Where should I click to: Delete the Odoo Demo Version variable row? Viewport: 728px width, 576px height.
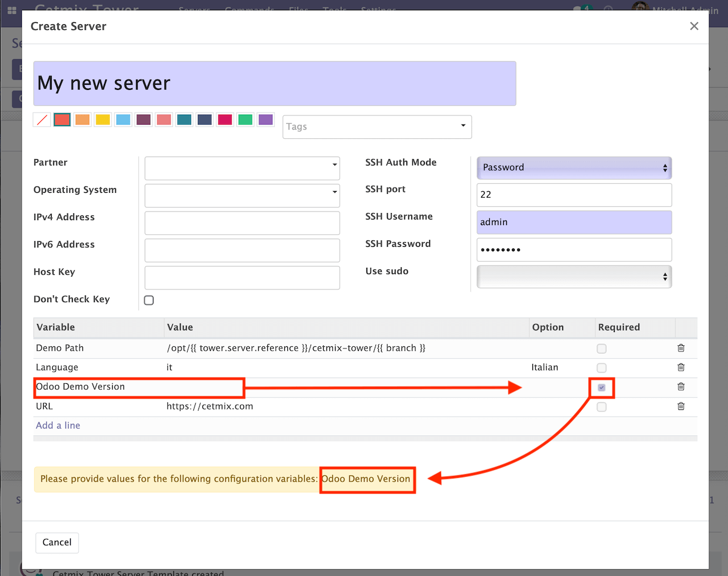click(681, 387)
